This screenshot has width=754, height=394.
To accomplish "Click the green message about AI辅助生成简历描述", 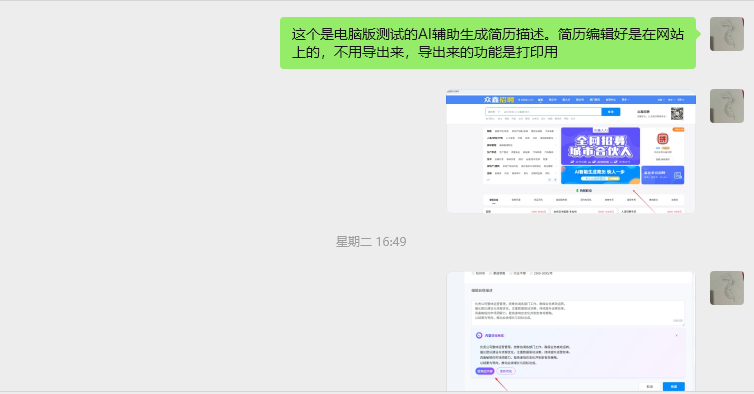I will [x=488, y=43].
